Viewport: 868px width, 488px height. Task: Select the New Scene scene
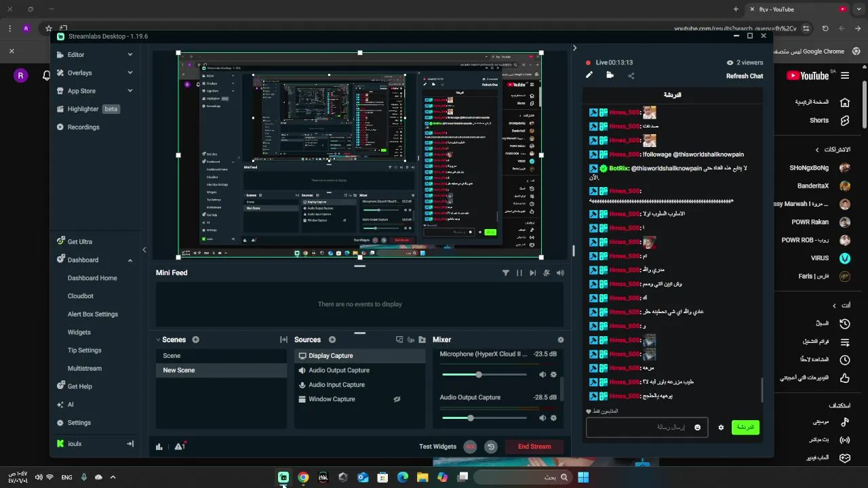click(222, 370)
